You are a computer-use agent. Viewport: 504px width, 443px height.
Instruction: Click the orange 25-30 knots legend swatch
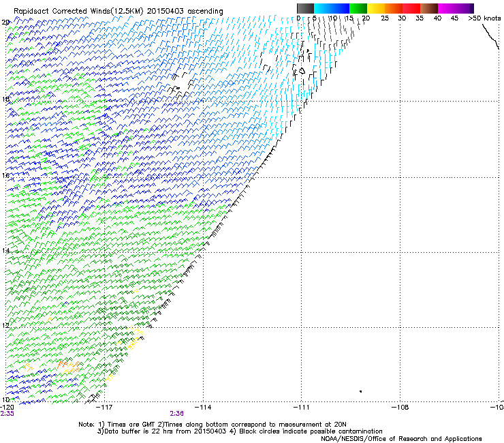click(394, 8)
